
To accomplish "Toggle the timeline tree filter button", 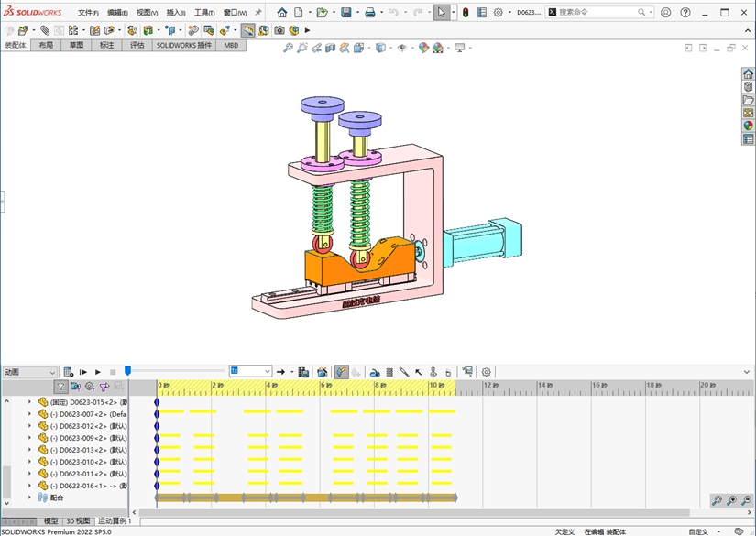I will (61, 388).
